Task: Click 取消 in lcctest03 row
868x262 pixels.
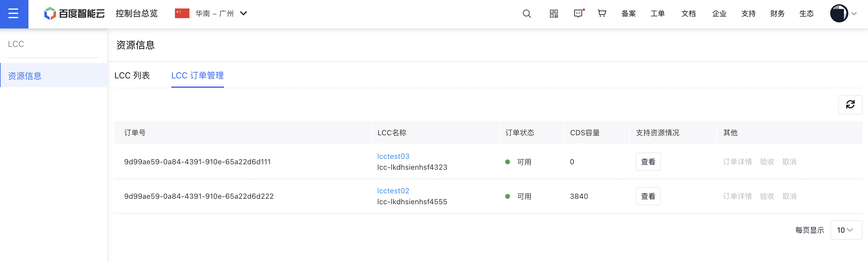Action: (789, 162)
